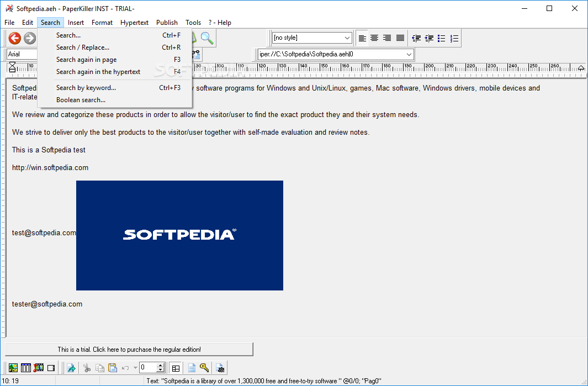Click the right margin marker on ruler
Screen dimensions: 588x386
click(x=581, y=68)
